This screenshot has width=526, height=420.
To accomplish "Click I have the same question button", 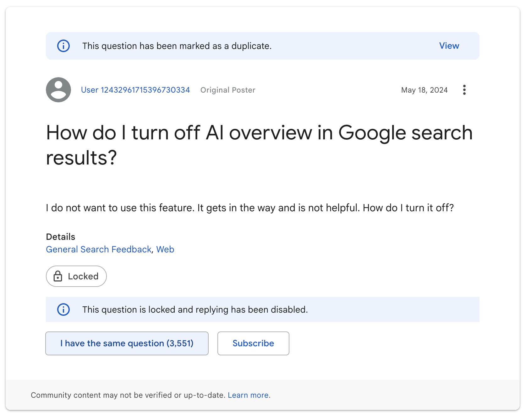I will point(127,343).
